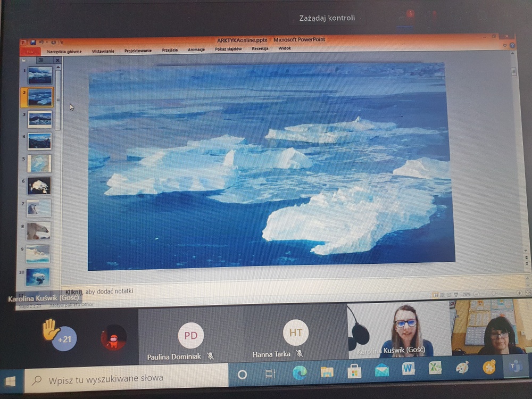Viewport: 532px width, 399px height.
Task: Select the Among Us avatar participant
Action: coord(114,337)
